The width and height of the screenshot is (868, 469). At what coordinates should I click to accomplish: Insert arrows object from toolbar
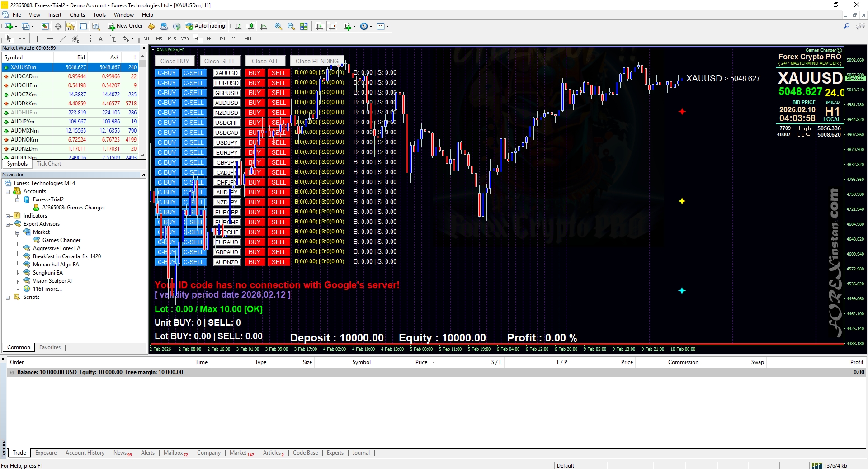pyautogui.click(x=126, y=38)
